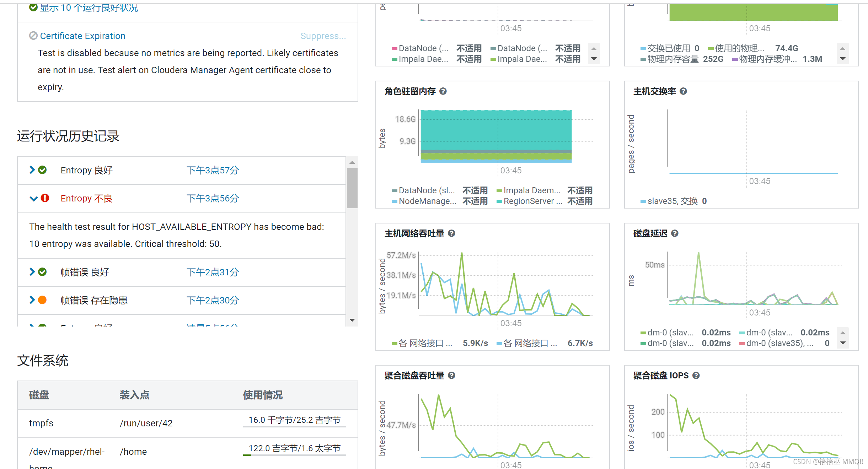
Task: Click red dm-0 (slave35) legend entry
Action: click(784, 343)
